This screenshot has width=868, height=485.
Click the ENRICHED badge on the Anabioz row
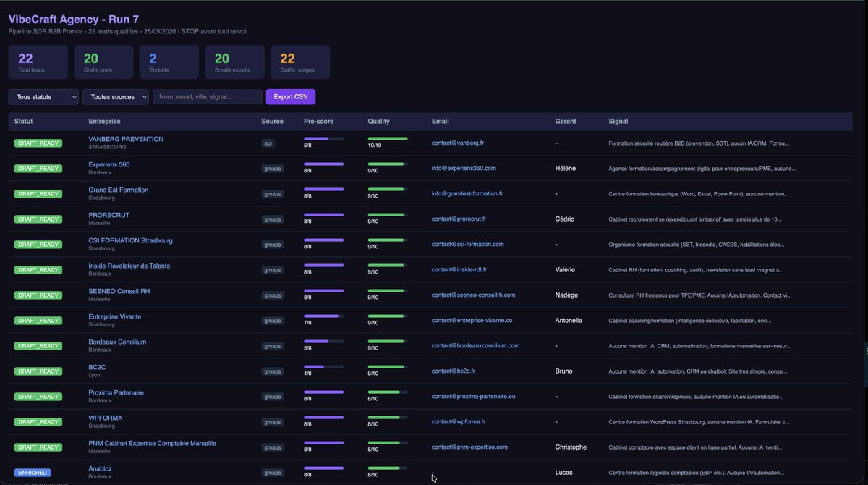pos(33,473)
